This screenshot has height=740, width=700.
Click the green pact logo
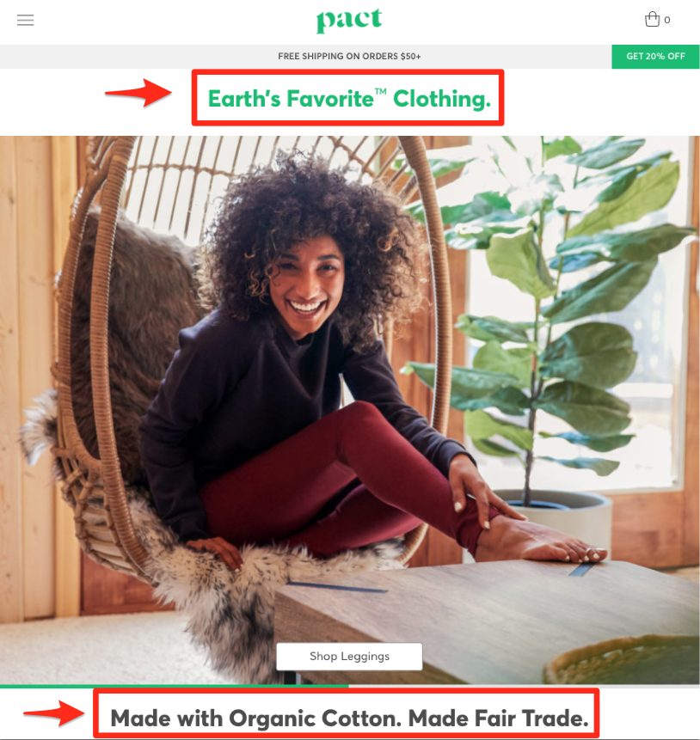click(x=349, y=21)
